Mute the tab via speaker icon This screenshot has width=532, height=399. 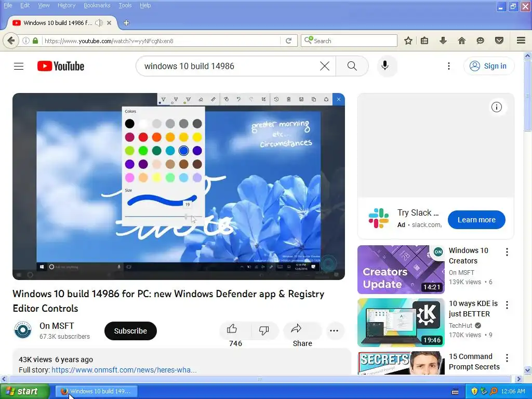coord(99,23)
